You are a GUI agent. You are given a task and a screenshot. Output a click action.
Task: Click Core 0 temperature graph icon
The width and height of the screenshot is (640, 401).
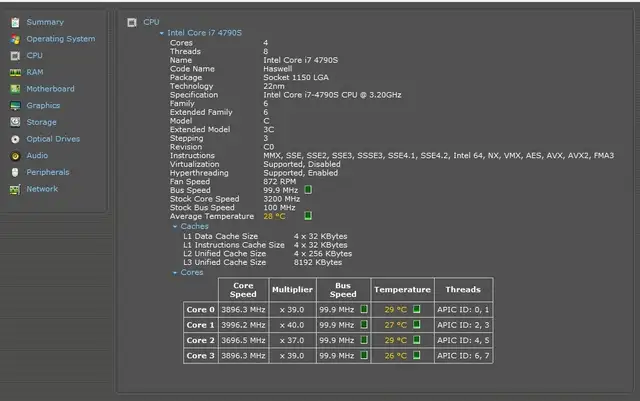click(x=417, y=309)
